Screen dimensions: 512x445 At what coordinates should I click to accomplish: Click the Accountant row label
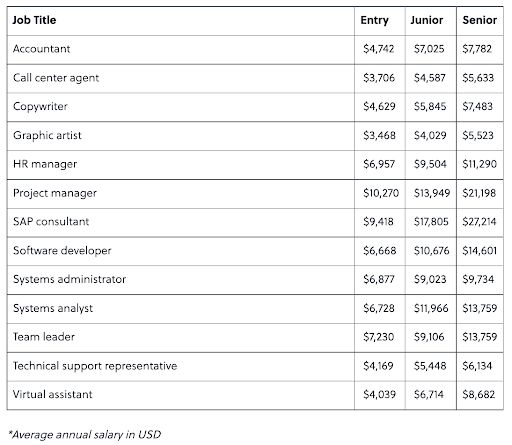[42, 49]
